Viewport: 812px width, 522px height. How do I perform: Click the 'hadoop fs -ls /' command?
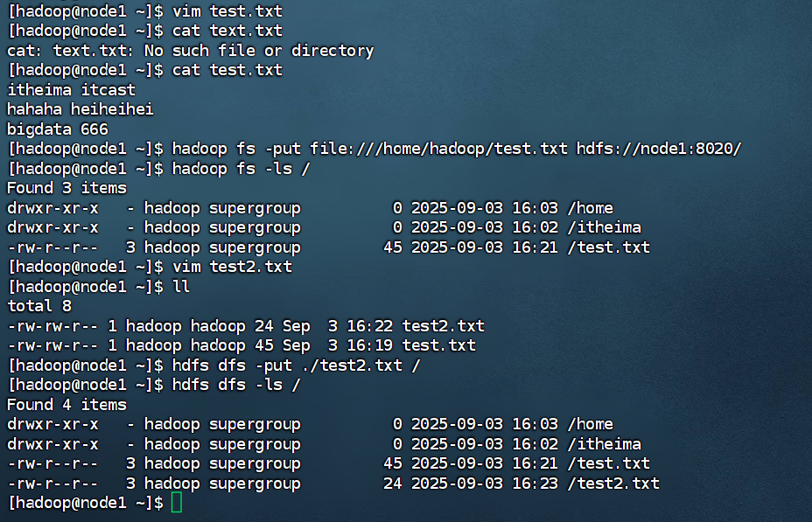[241, 168]
